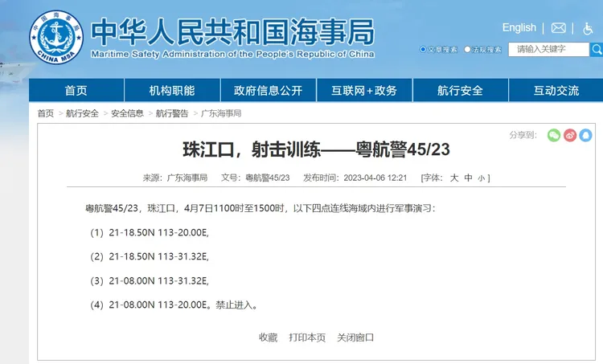The height and width of the screenshot is (364, 603).
Task: Go to 首页 in the breadcrumb
Action: pos(45,113)
